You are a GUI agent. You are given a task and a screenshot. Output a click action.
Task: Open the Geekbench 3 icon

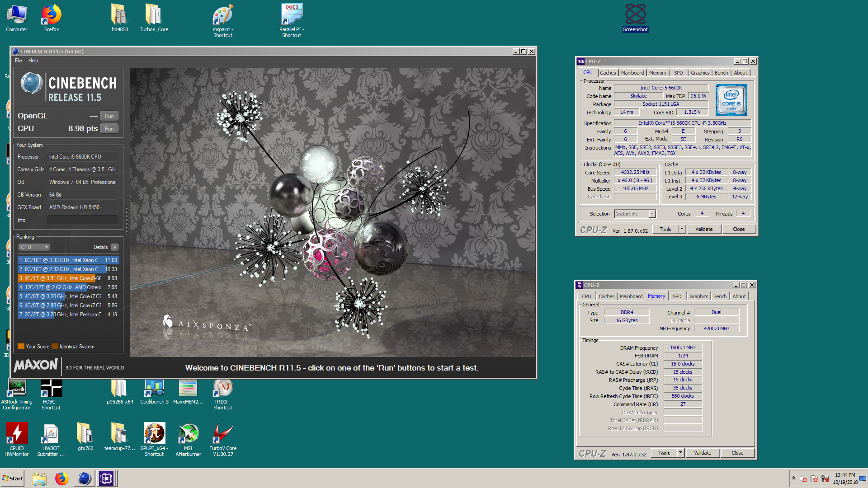tap(154, 392)
